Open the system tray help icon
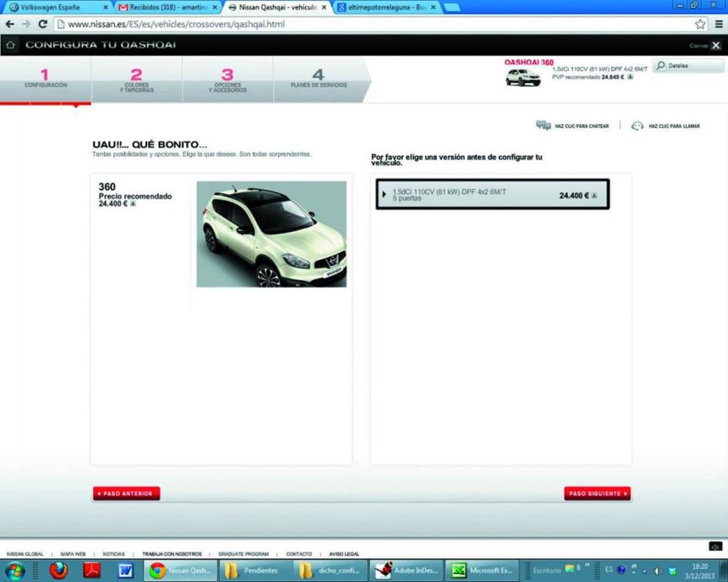Screen dimensions: 728x582 621,570
